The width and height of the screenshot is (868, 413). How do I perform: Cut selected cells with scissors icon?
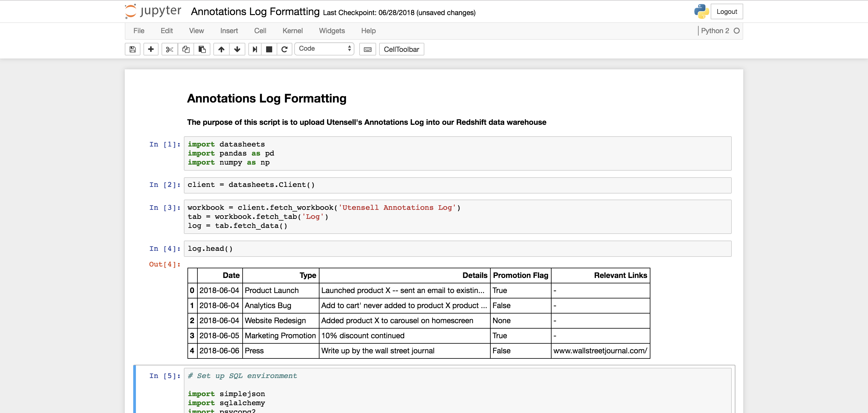tap(169, 49)
